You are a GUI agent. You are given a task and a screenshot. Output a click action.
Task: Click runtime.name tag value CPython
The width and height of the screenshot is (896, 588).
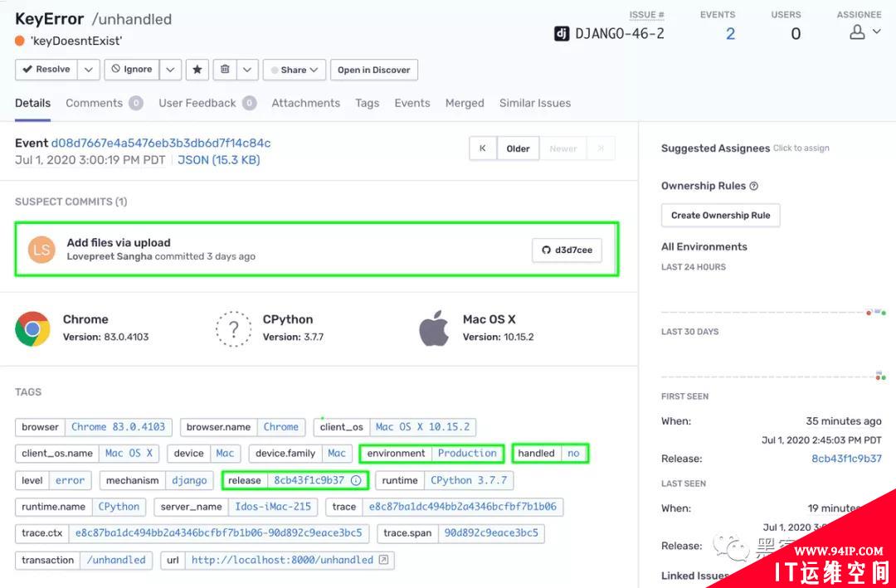click(x=119, y=507)
